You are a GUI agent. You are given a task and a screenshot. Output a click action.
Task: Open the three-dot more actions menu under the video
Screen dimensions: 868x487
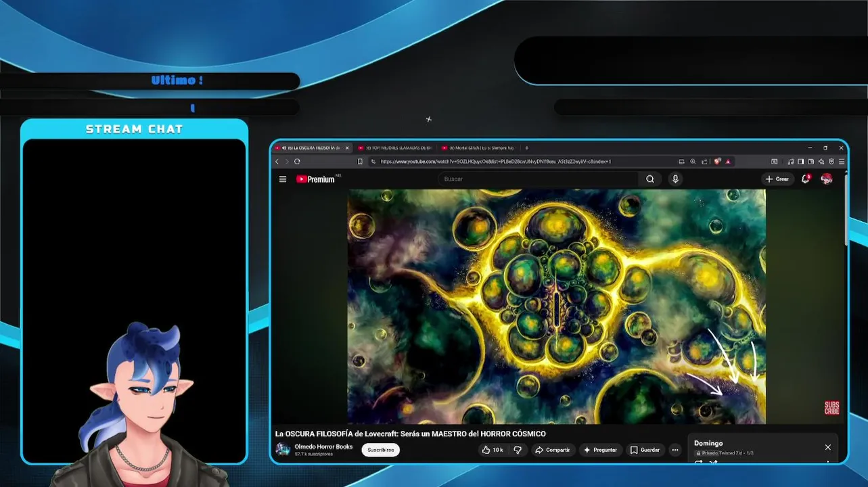(x=675, y=450)
